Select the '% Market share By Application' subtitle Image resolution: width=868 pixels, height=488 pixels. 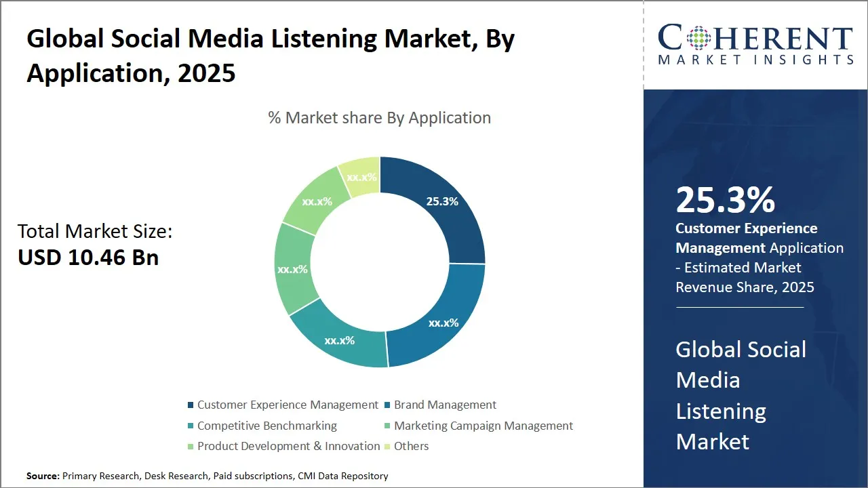[x=379, y=118]
